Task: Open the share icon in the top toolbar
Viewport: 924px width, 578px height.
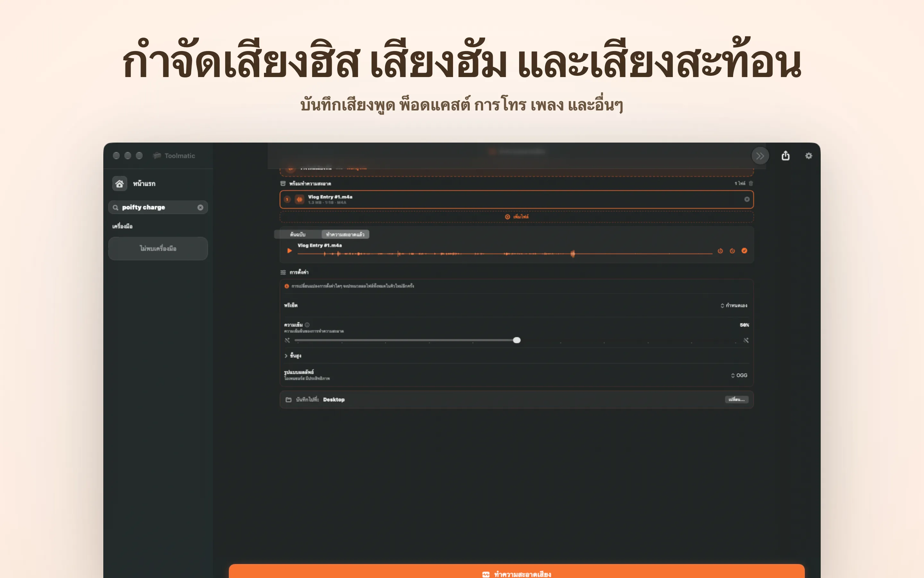Action: pyautogui.click(x=785, y=156)
